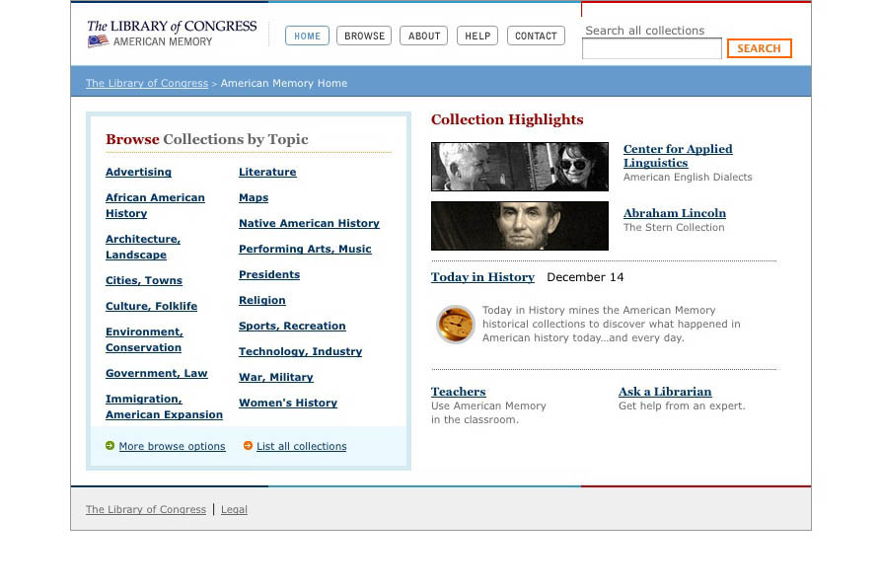This screenshot has height=588, width=879.
Task: Click the green arrow beside More browse options
Action: [110, 446]
